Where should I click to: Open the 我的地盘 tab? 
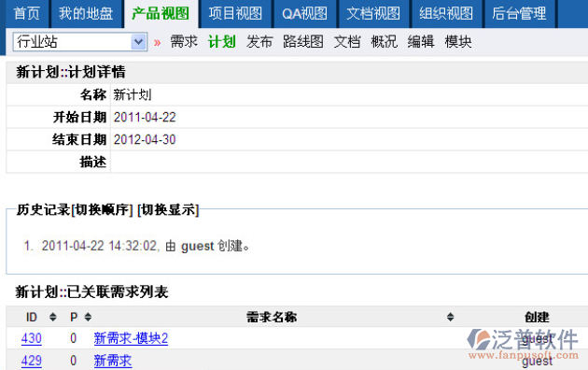86,14
